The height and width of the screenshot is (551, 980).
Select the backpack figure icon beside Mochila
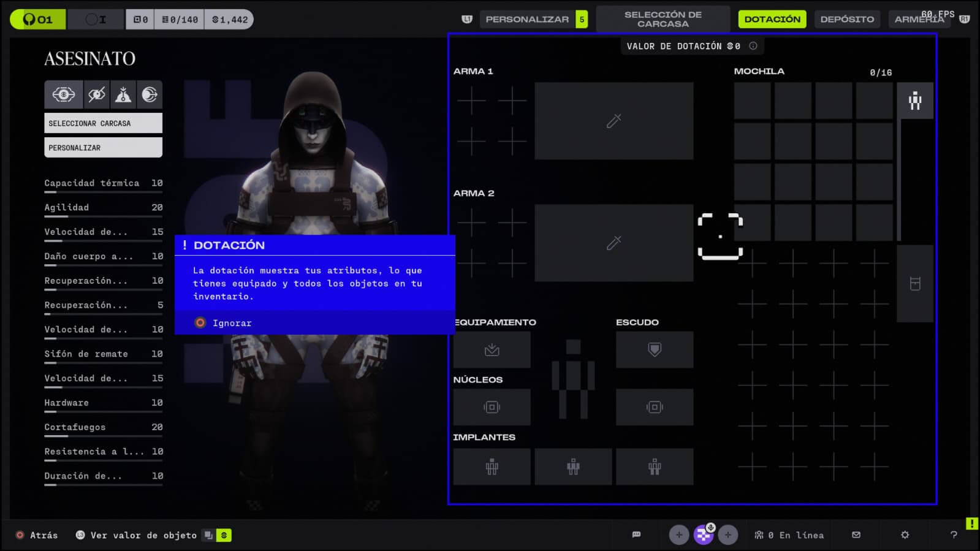(914, 101)
